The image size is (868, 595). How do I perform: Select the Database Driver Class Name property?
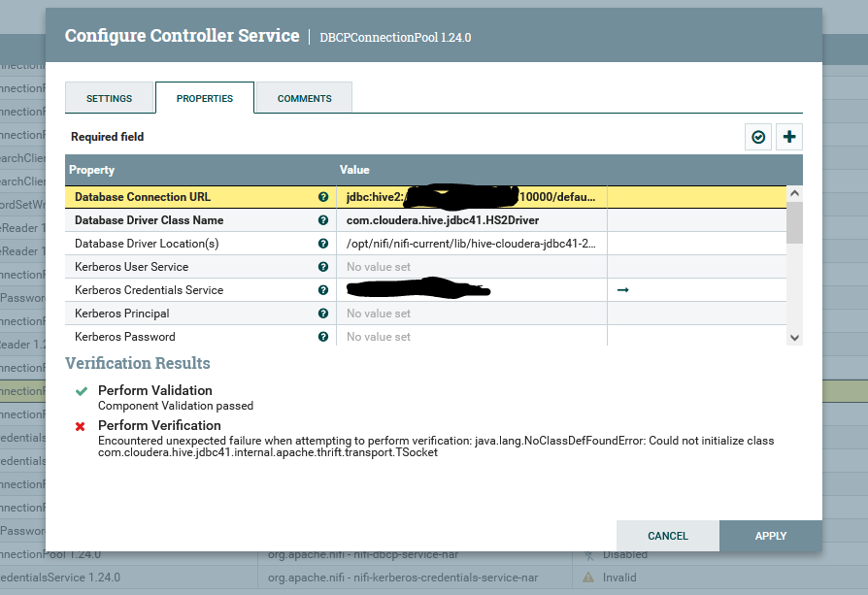coord(149,220)
